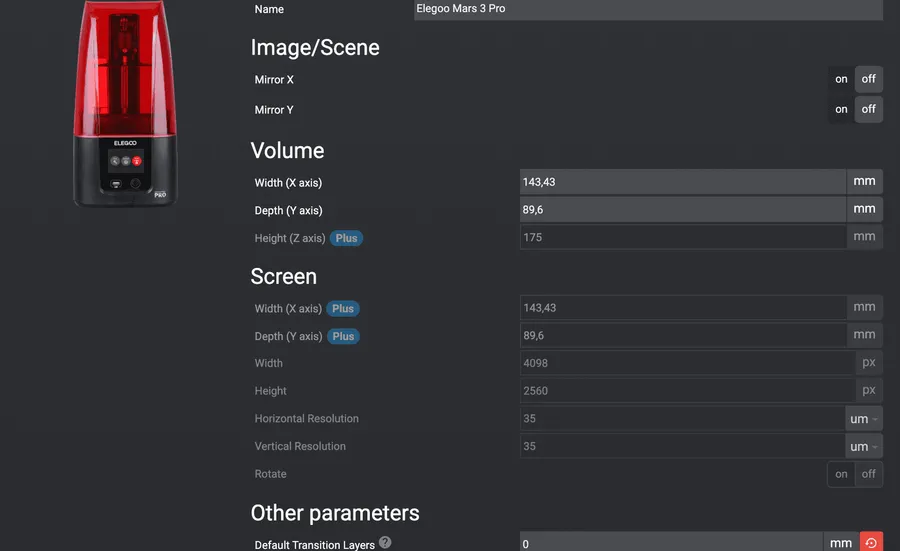Click Screen Width (X axis) field 143,43
Viewport: 900px width, 551px height.
tap(682, 308)
